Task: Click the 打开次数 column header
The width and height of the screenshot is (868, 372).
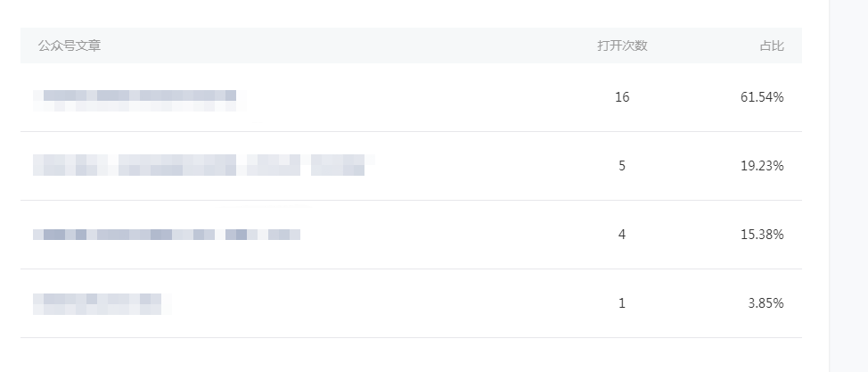Action: [x=622, y=46]
